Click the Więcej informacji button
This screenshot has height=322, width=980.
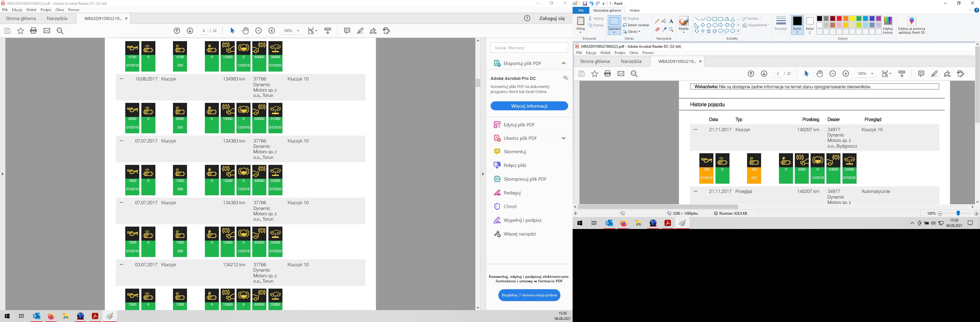coord(529,106)
